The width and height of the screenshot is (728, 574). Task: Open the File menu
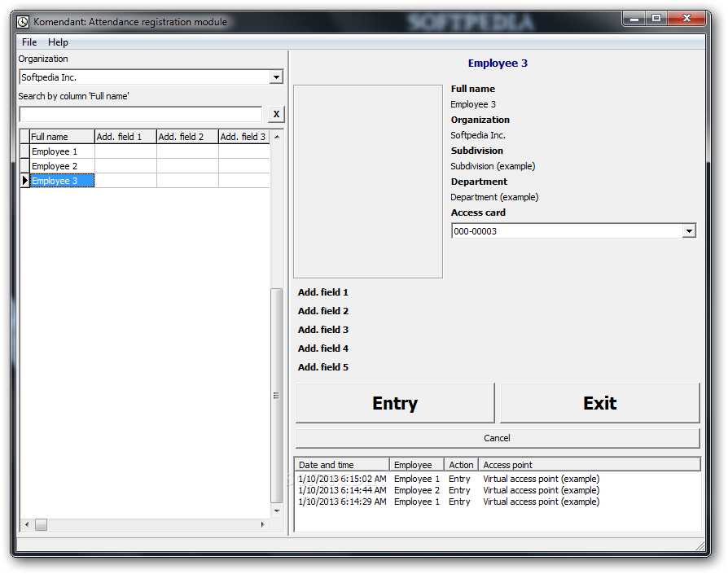coord(29,42)
